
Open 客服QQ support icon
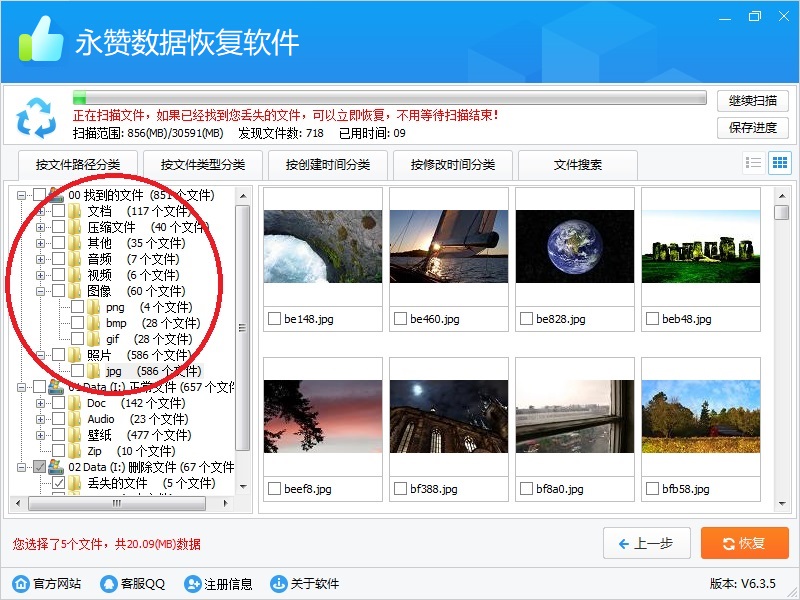point(107,584)
